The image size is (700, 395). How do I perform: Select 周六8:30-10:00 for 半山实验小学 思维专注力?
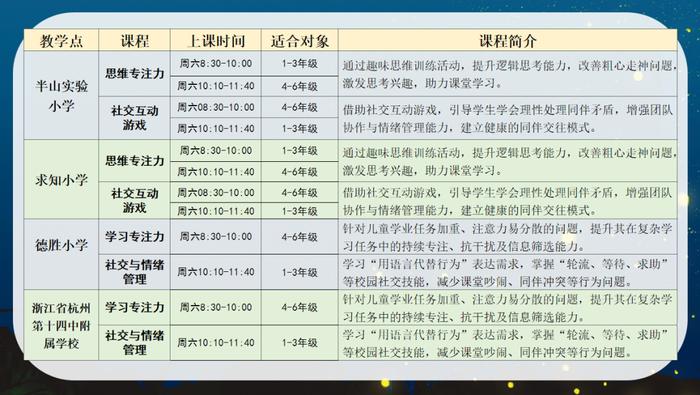tap(216, 63)
